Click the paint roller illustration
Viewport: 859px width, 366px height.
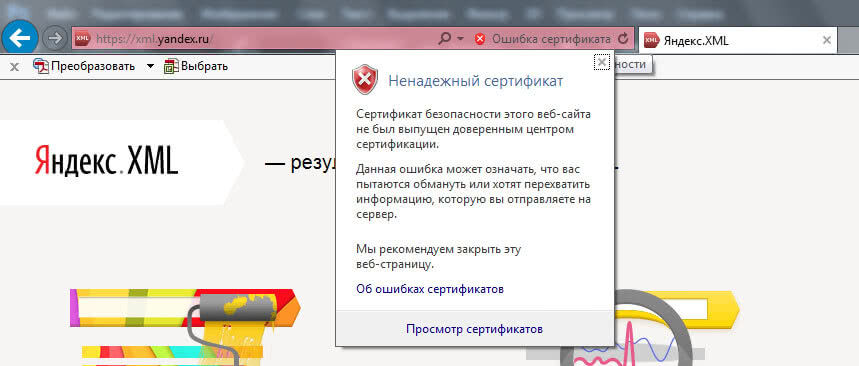pos(185,327)
